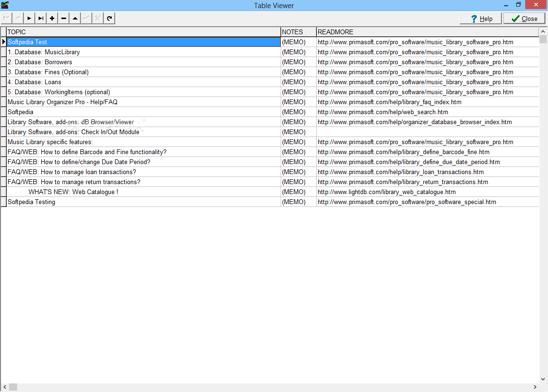The image size is (548, 392).
Task: Cancel edit using X navigator icon
Action: coord(98,18)
